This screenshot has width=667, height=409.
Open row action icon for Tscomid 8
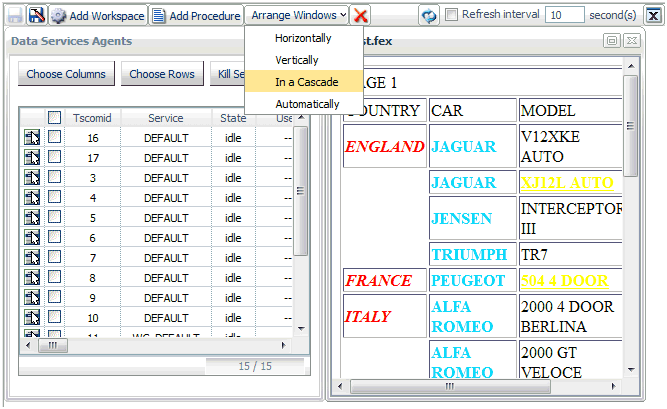click(32, 277)
